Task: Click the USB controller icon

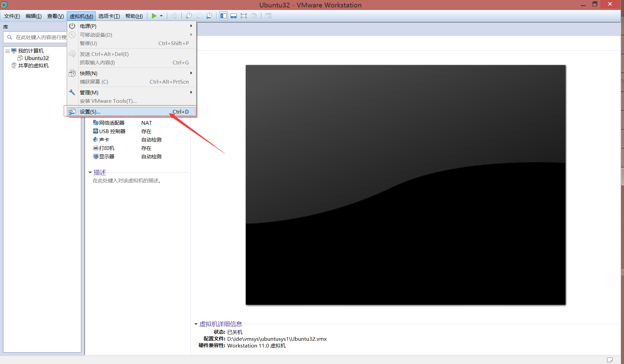Action: 96,131
